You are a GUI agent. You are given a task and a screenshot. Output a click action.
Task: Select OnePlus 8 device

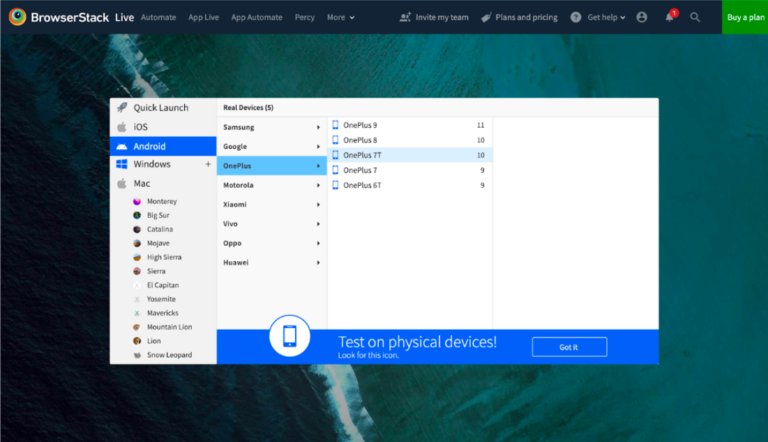point(410,140)
